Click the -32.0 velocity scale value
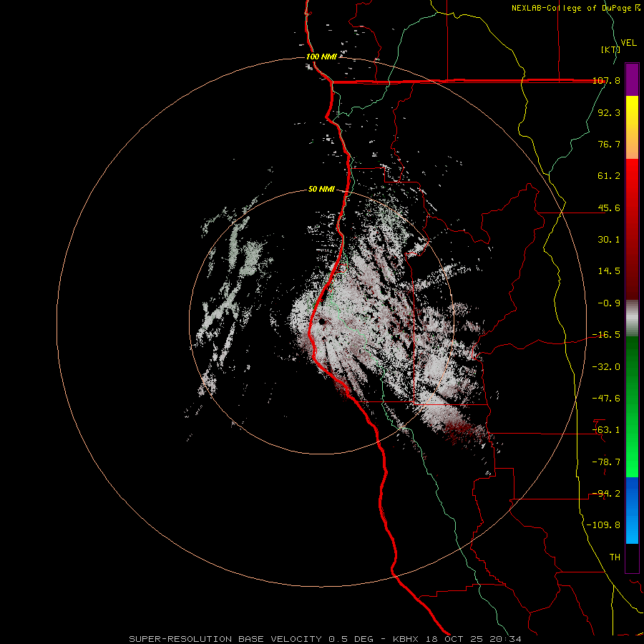Screen dimensions: 644x644 [x=606, y=367]
